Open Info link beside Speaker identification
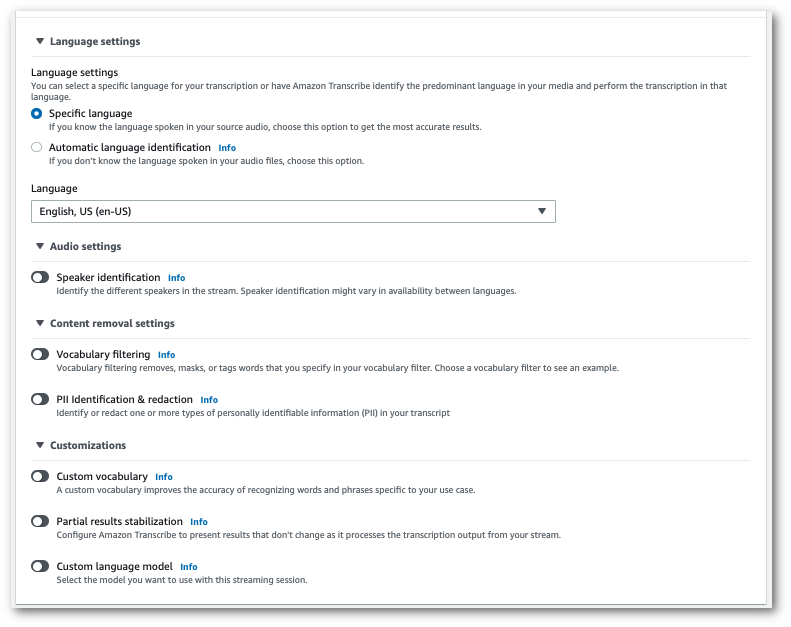The width and height of the screenshot is (791, 627). [176, 278]
